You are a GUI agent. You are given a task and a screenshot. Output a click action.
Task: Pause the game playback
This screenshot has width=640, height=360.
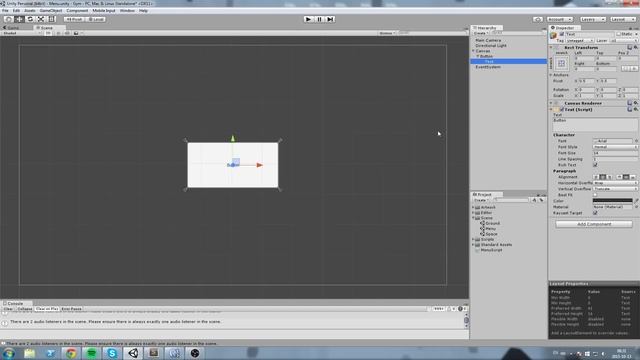click(320, 19)
